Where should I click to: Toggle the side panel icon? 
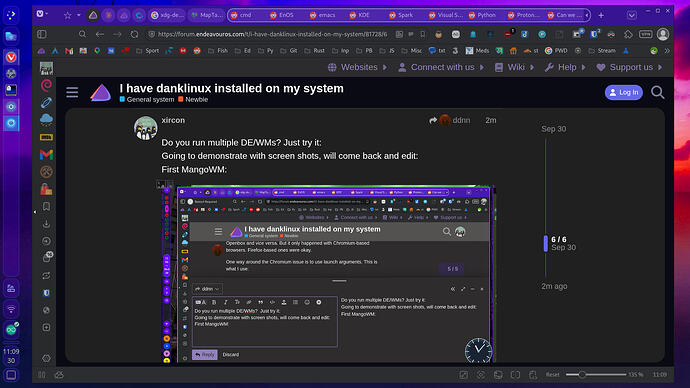pyautogui.click(x=42, y=34)
